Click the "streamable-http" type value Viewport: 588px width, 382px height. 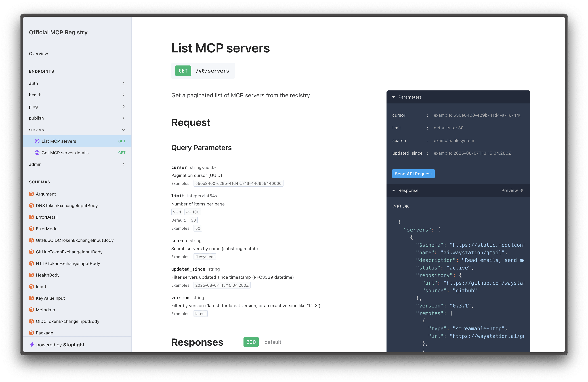pos(478,328)
